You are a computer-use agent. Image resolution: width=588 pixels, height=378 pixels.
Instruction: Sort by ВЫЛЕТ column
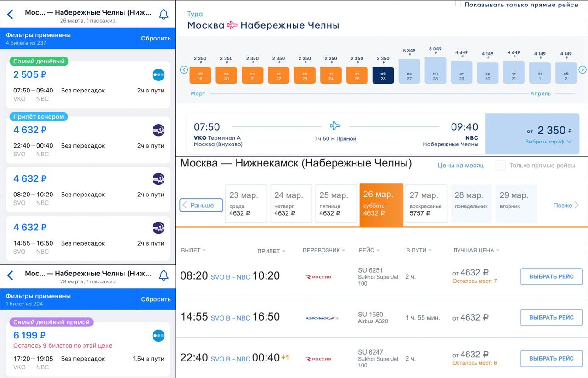[x=193, y=250]
